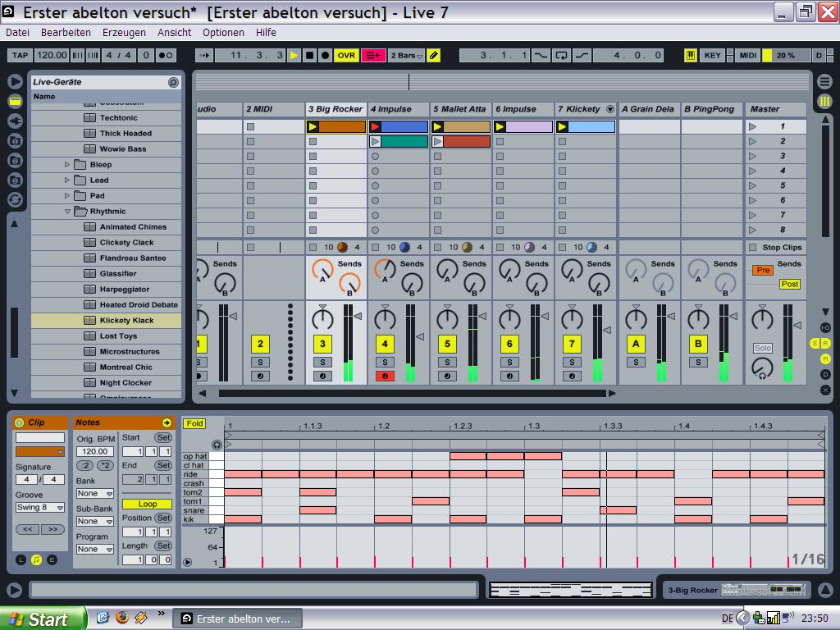This screenshot has width=840, height=630.
Task: Open the Optionen menu
Action: coord(223,33)
